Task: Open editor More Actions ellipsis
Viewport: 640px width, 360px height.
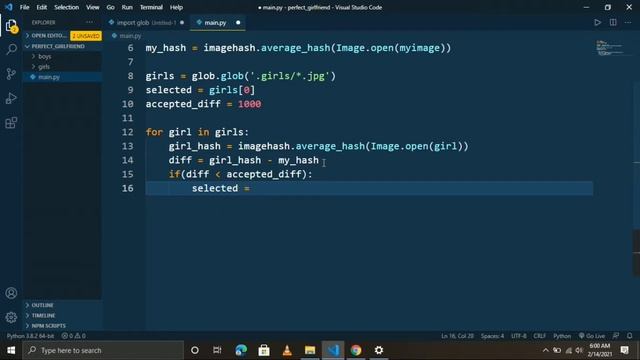Action: [628, 22]
